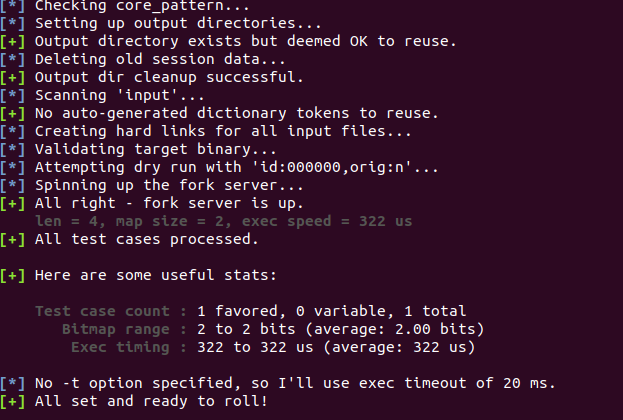Click the [*] marker before 'No -t option specified'
Viewport: 623px width, 420px height.
tap(13, 383)
